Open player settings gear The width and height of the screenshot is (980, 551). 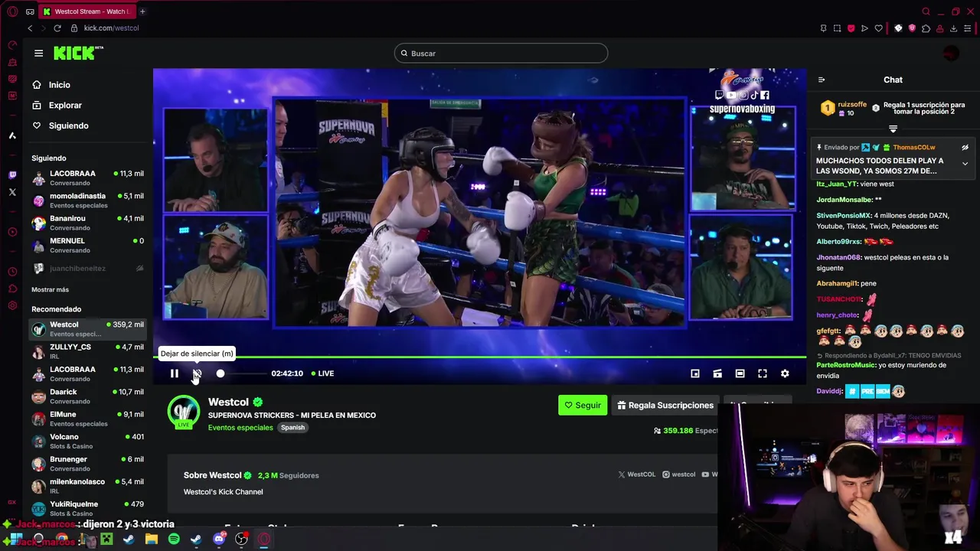point(785,373)
